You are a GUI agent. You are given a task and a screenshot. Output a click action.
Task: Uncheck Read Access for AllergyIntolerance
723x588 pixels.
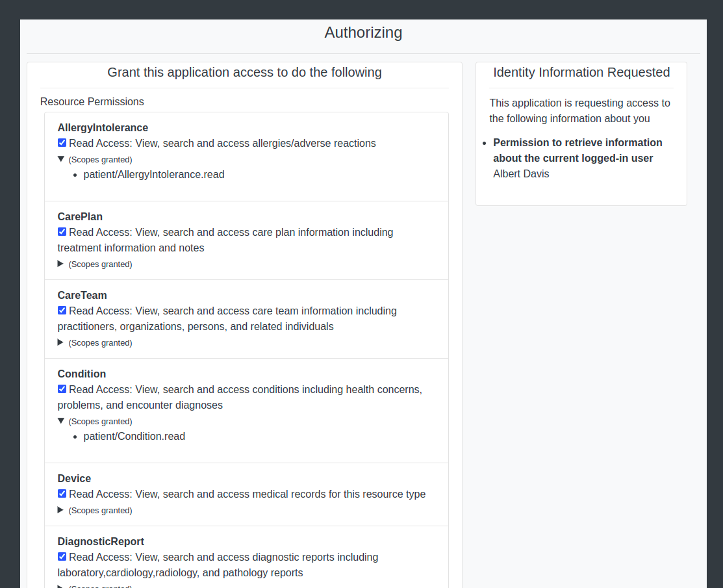(62, 142)
